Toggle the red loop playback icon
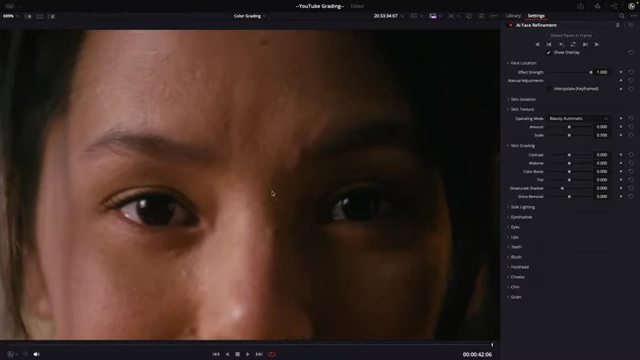The height and width of the screenshot is (360, 640). click(272, 354)
